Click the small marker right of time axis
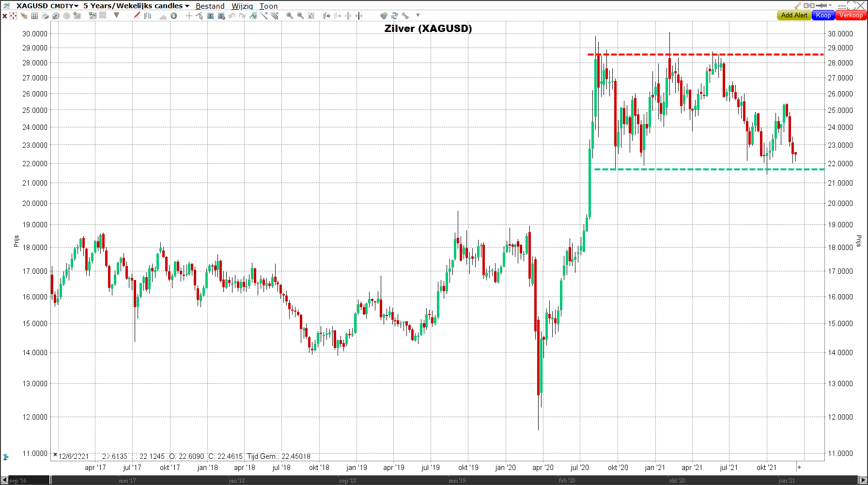 pos(799,467)
